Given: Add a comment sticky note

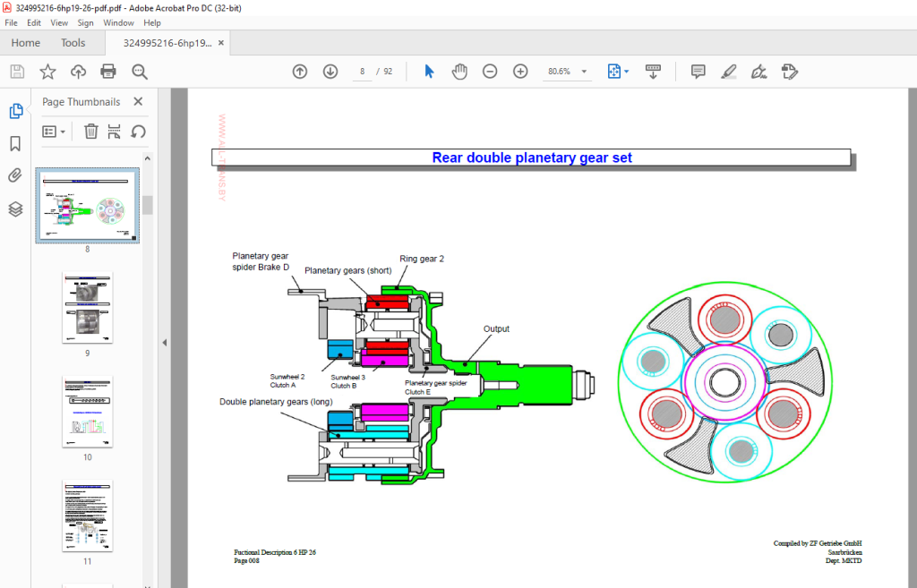Looking at the screenshot, I should coord(698,72).
